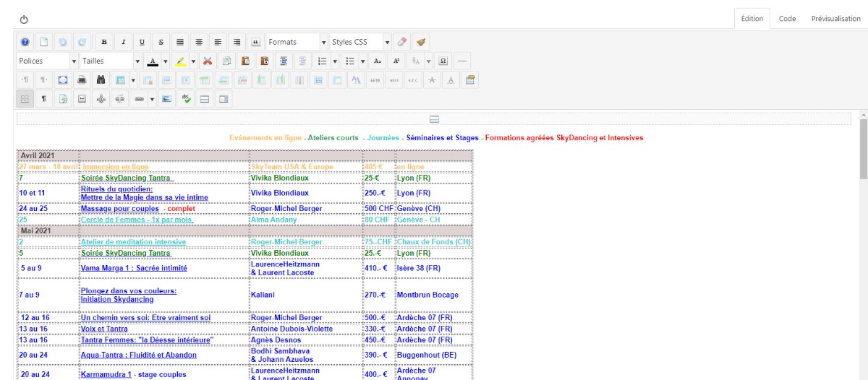868x380 pixels.
Task: Run the code cleanup broom tool
Action: click(x=421, y=42)
